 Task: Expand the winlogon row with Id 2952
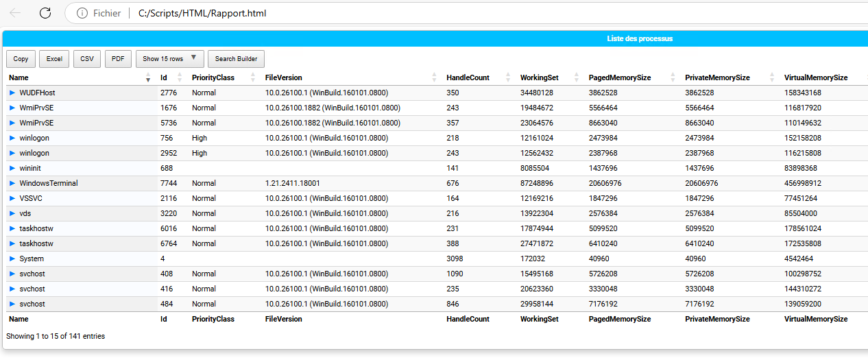coord(12,153)
